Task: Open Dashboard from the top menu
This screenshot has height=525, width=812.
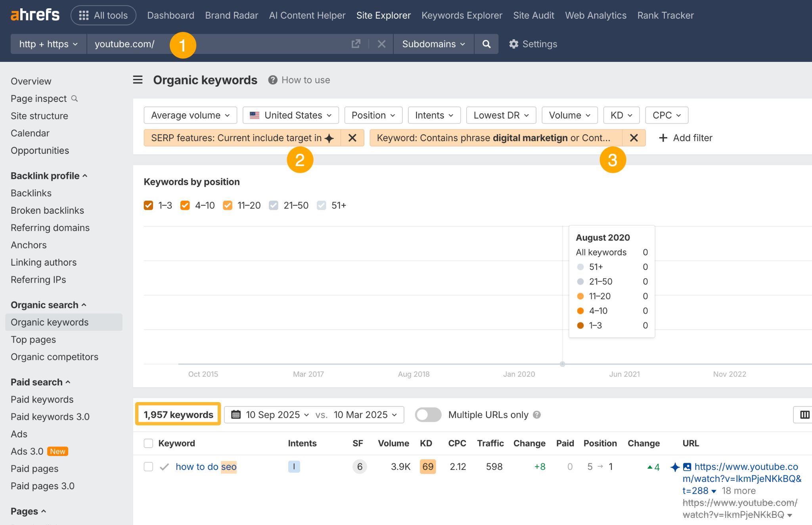Action: pyautogui.click(x=170, y=15)
